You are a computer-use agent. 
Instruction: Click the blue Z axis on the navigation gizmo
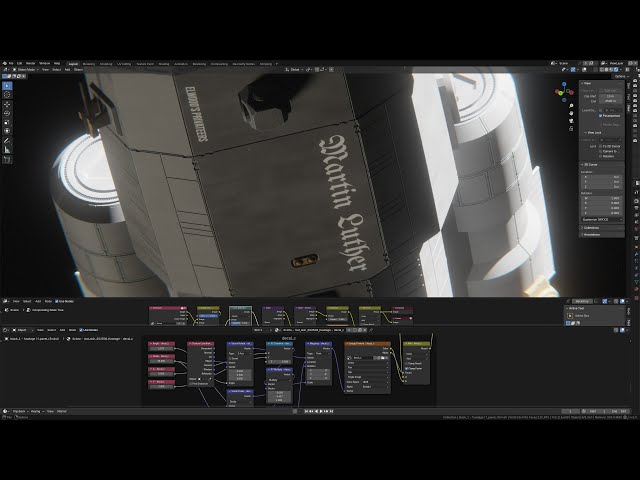tap(564, 84)
